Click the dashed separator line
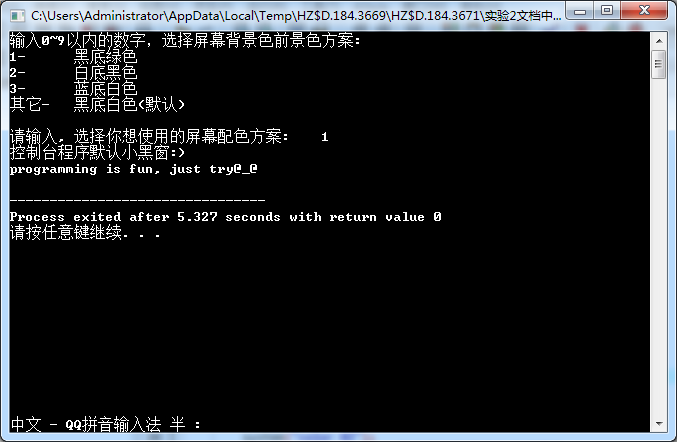 (x=137, y=200)
